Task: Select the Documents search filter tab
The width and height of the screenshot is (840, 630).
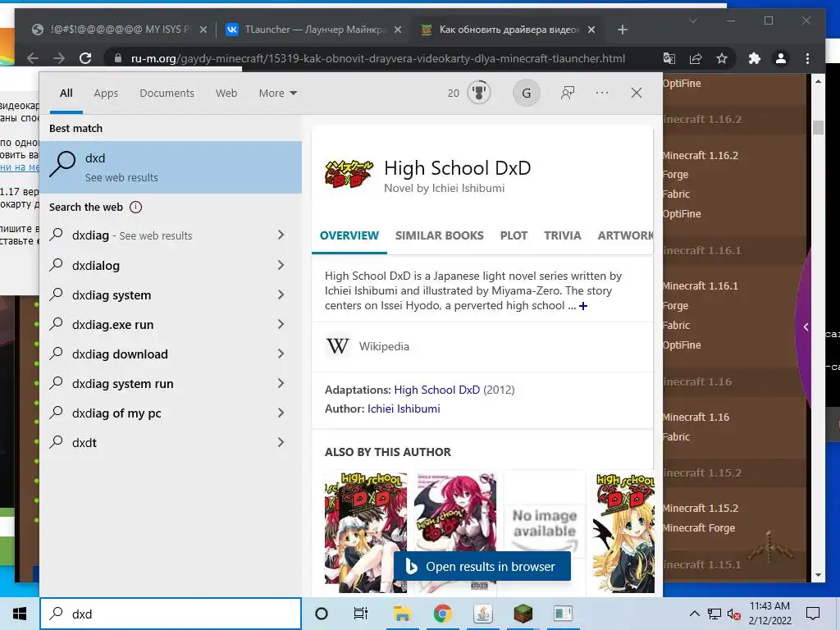Action: (167, 94)
